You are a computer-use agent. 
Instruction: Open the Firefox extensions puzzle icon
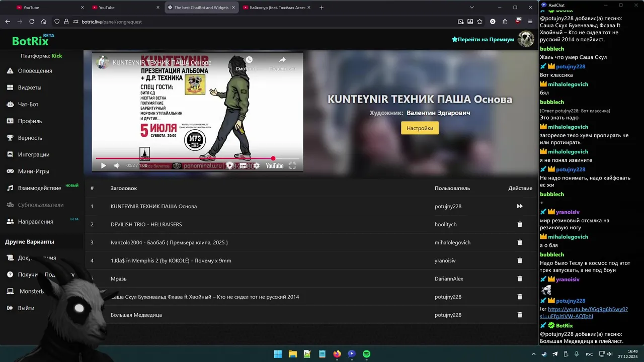click(x=505, y=22)
